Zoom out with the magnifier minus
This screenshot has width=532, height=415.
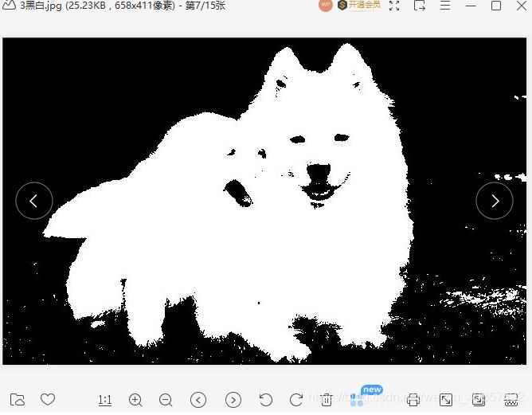pos(166,400)
